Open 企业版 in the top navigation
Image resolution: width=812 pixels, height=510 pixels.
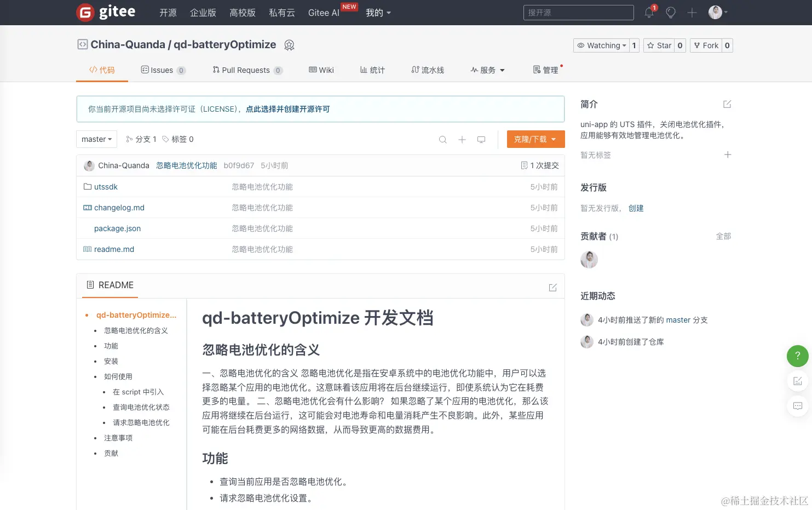pyautogui.click(x=203, y=13)
